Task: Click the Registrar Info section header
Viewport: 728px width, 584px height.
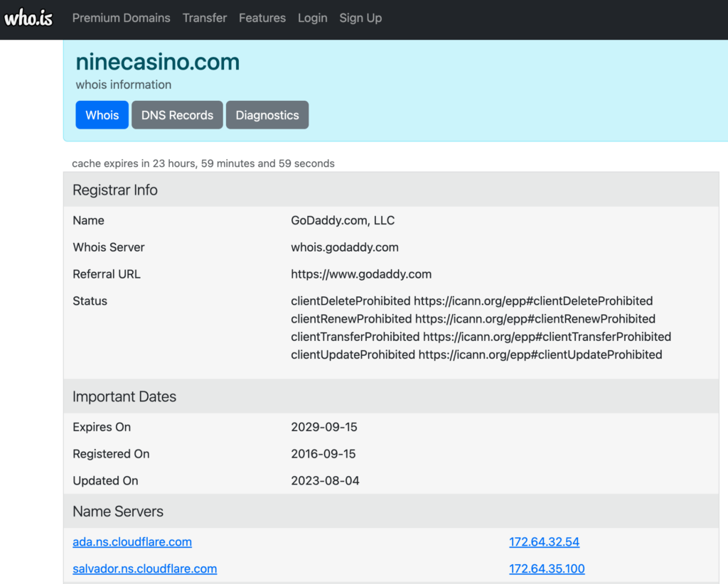Action: click(x=115, y=190)
